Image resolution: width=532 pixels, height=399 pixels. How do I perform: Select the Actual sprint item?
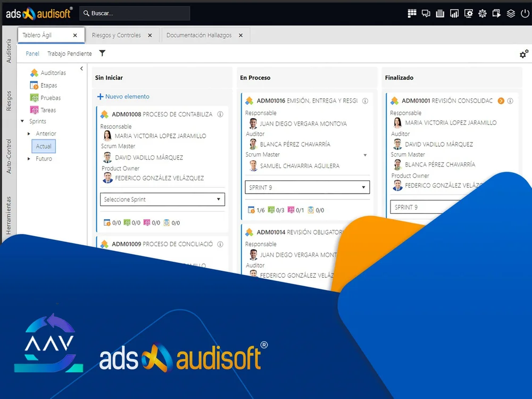[44, 146]
